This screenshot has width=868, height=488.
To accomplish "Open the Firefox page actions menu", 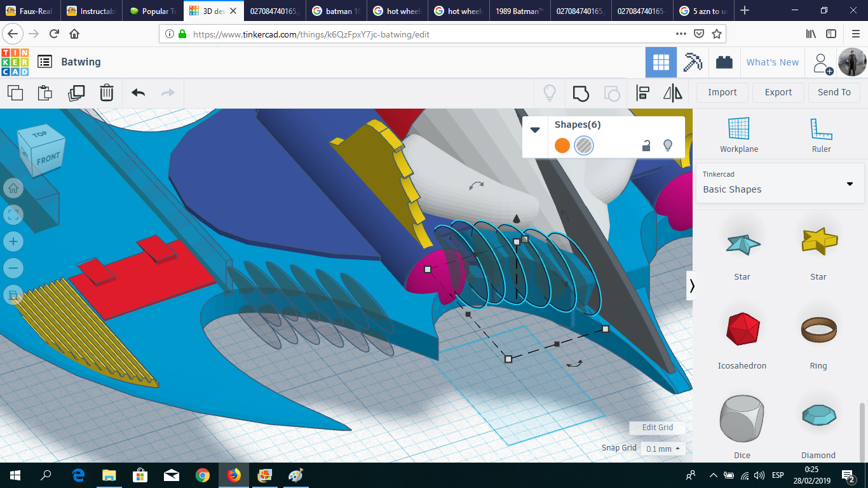I will point(681,34).
